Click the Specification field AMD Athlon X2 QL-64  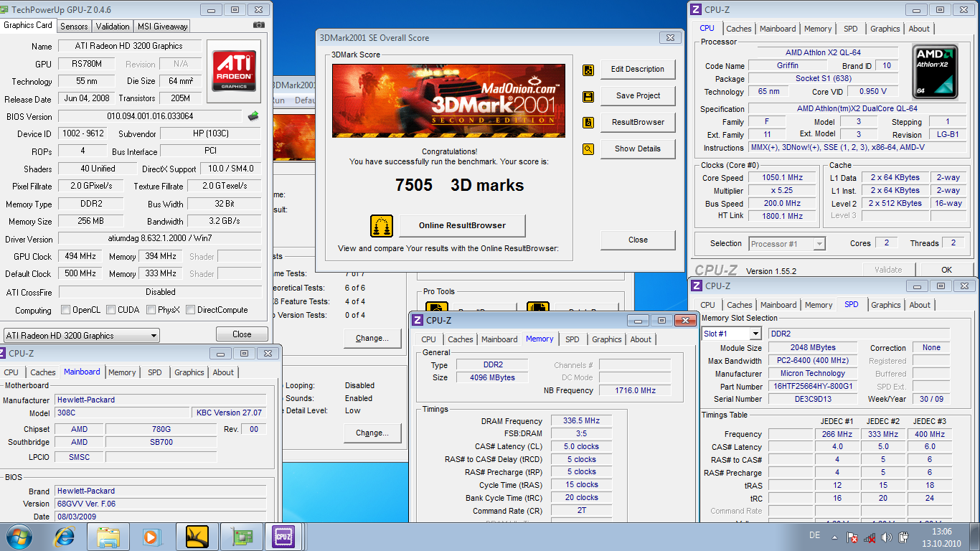[857, 109]
